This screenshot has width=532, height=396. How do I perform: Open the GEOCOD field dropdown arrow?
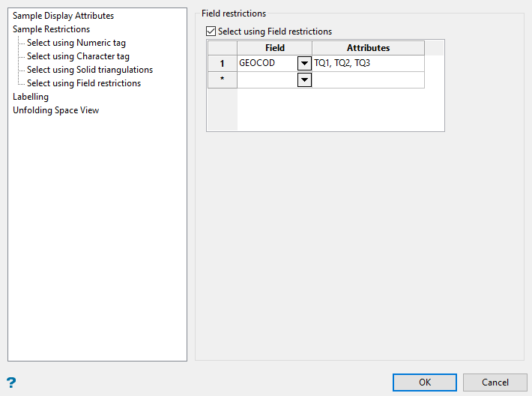[x=304, y=64]
